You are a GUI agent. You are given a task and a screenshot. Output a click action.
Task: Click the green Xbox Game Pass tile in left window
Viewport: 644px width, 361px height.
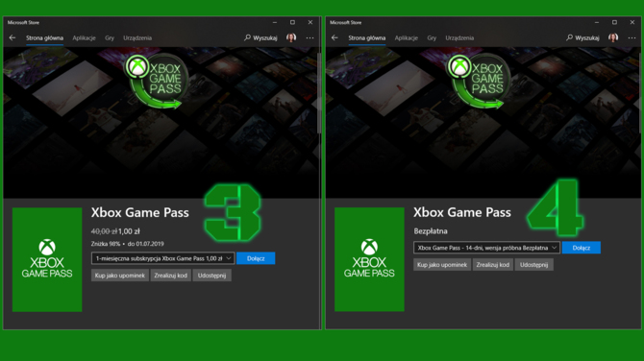click(47, 259)
